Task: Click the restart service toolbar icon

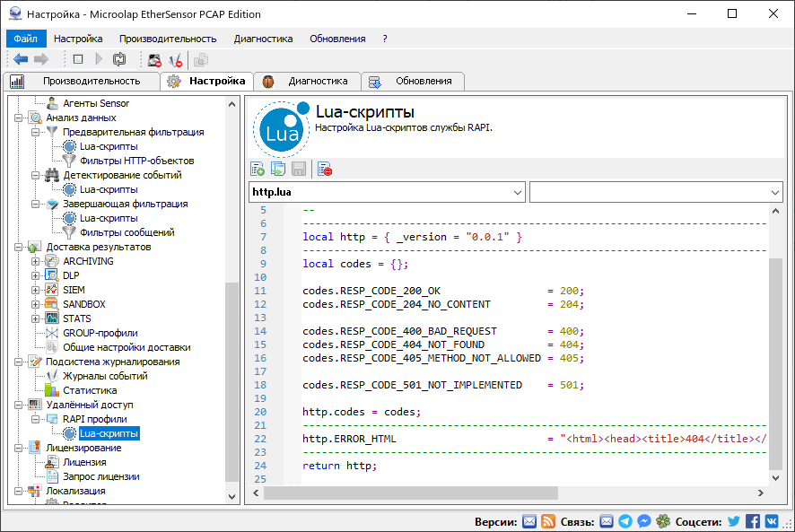Action: (119, 59)
